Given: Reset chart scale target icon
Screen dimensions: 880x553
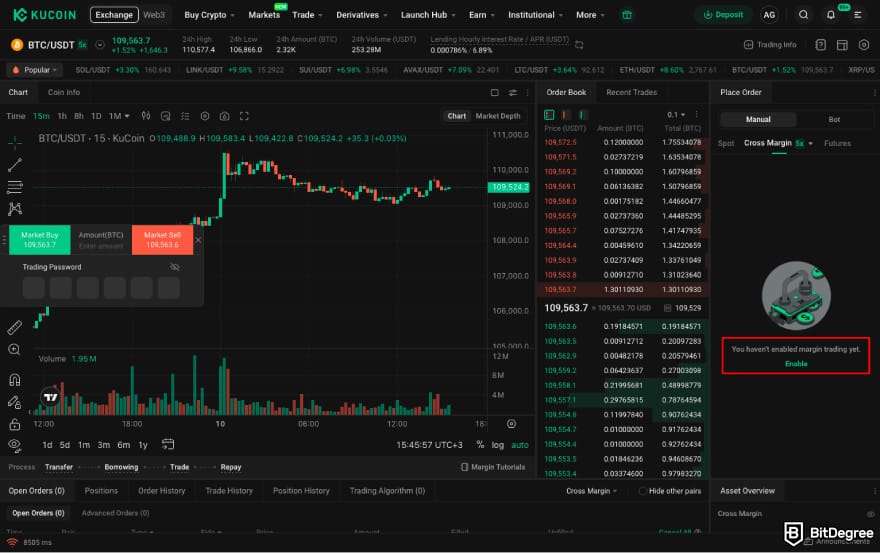Looking at the screenshot, I should pos(511,424).
